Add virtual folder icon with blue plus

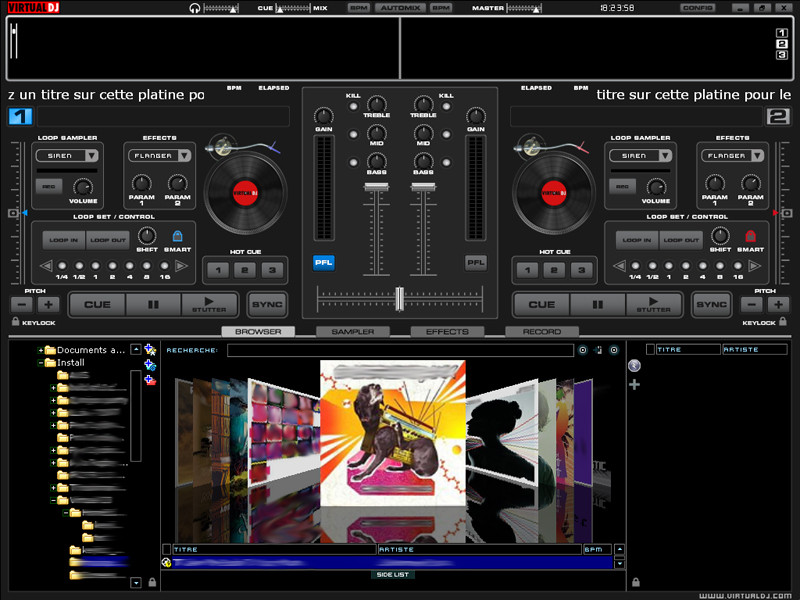pyautogui.click(x=149, y=365)
